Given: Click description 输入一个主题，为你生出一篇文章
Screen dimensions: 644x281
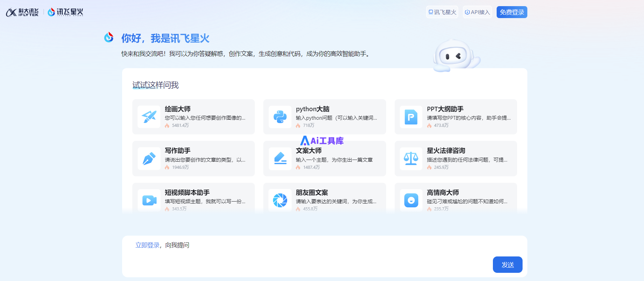Looking at the screenshot, I should click(334, 160).
